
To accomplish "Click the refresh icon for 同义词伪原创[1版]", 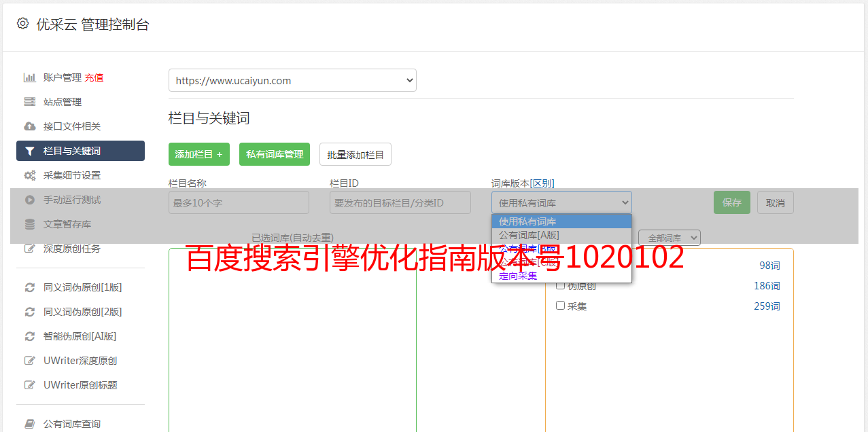I will click(29, 287).
